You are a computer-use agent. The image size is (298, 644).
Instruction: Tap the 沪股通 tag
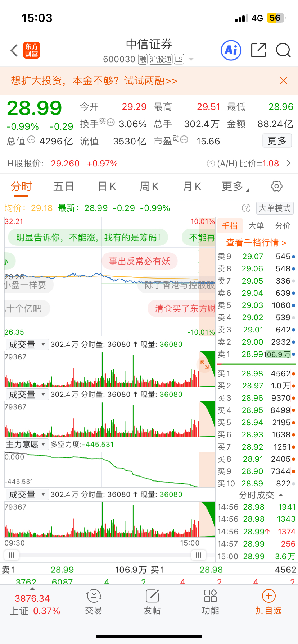tap(161, 59)
